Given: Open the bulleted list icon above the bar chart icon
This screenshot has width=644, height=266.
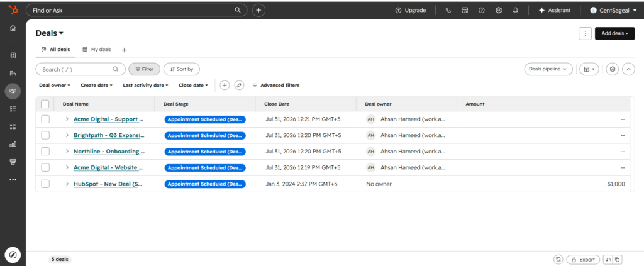Looking at the screenshot, I should 13,126.
